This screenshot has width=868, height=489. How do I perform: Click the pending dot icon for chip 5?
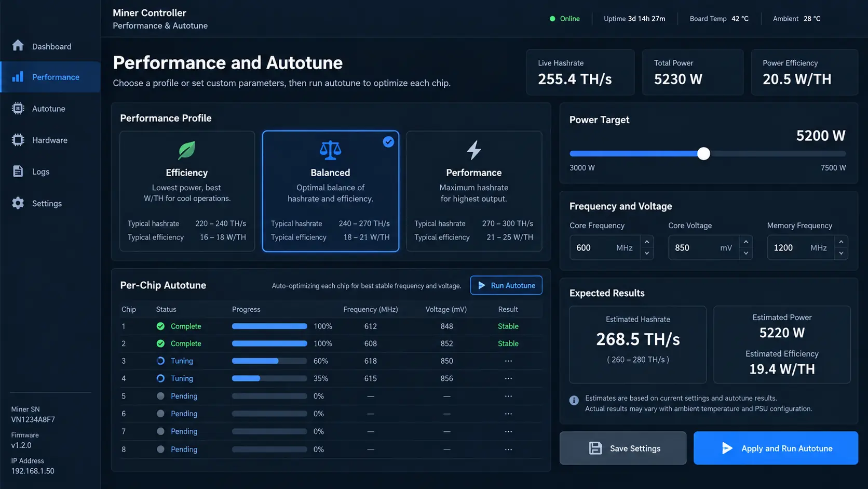pos(160,396)
